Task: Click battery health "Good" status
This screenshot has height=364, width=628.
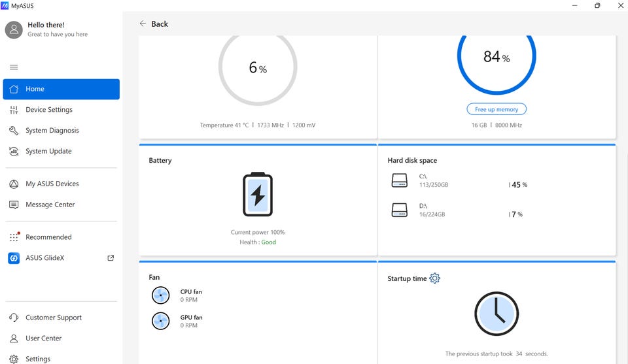Action: pyautogui.click(x=269, y=242)
